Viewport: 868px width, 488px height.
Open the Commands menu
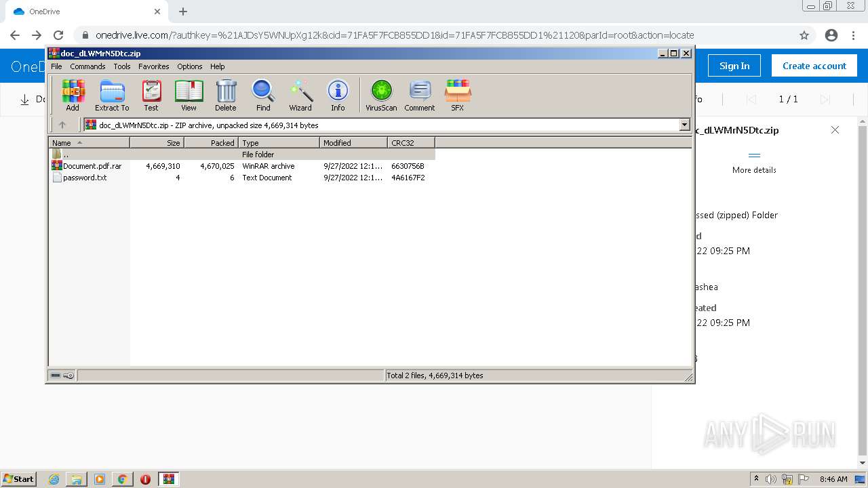point(87,66)
